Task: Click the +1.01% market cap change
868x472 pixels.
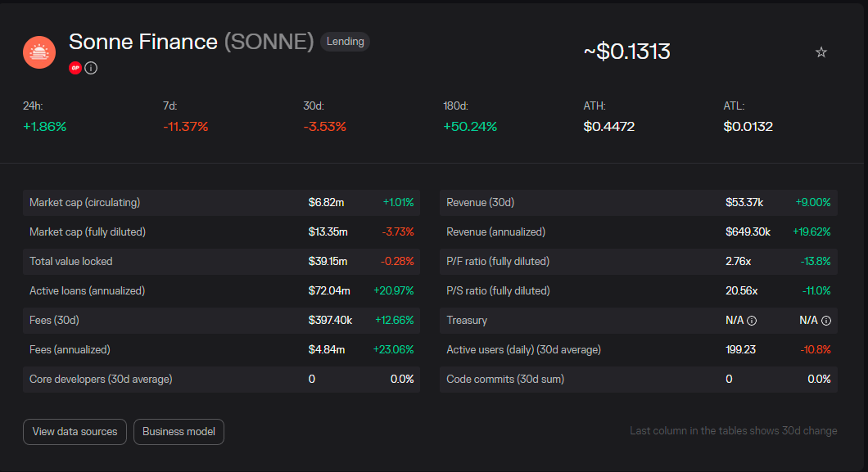Action: click(399, 202)
